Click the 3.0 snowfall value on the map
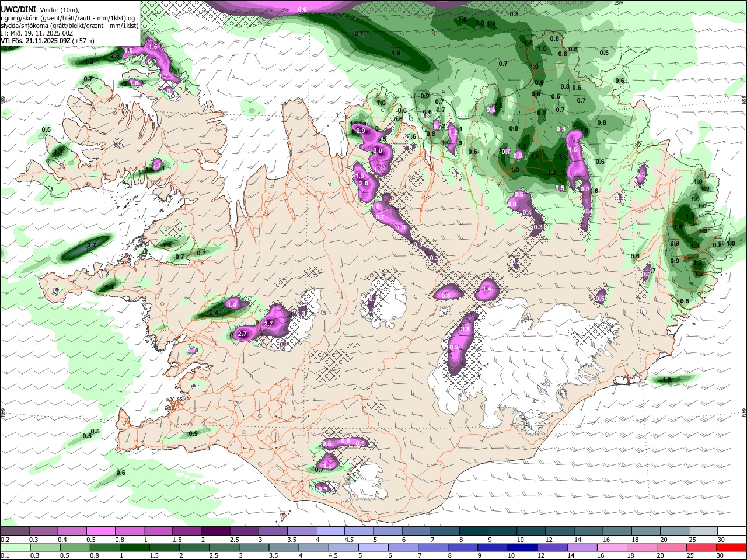This screenshot has height=560, width=747. click(378, 150)
